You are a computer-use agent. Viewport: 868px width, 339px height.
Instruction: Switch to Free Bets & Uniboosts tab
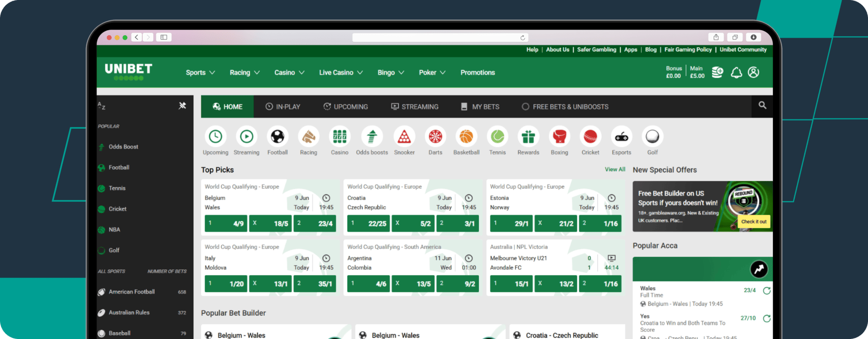pos(565,107)
